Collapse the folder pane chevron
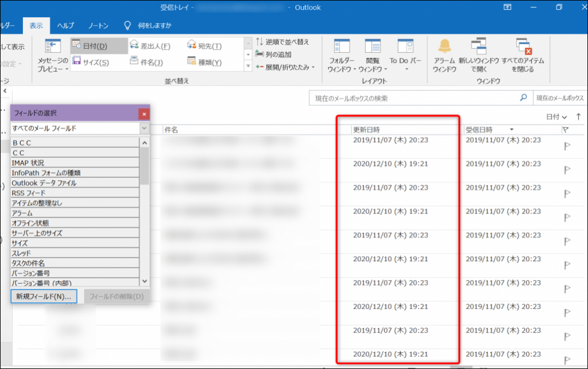The image size is (588, 369). tap(5, 91)
